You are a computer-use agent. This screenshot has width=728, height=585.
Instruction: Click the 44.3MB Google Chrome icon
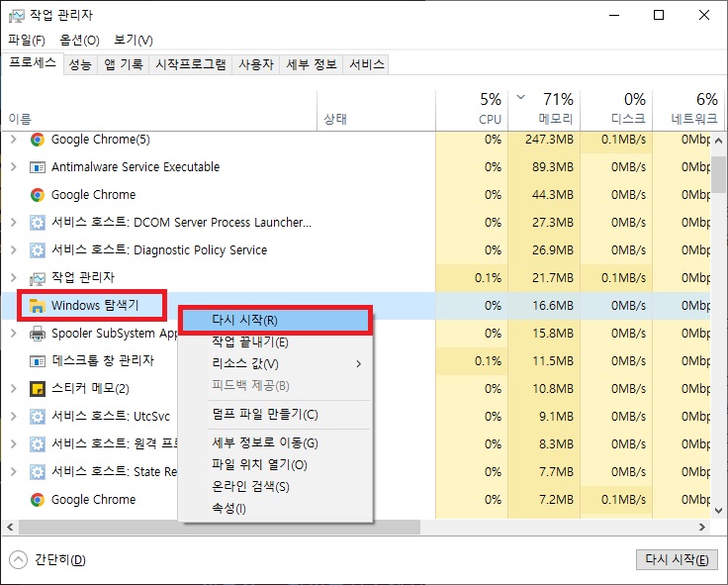tap(38, 195)
